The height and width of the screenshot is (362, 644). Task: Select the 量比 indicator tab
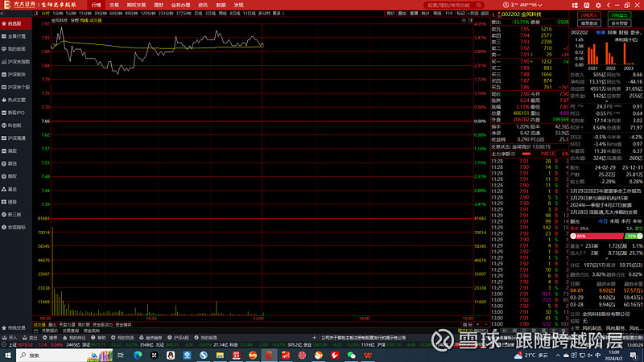coord(52,325)
